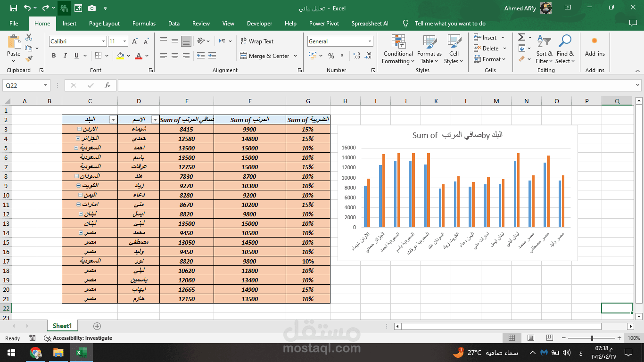Switch to the Developer ribbon tab

click(259, 23)
